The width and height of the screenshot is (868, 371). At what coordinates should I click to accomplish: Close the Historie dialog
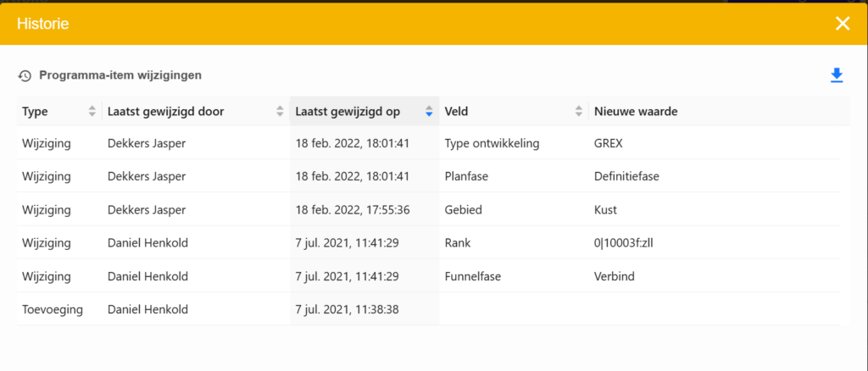pos(843,23)
